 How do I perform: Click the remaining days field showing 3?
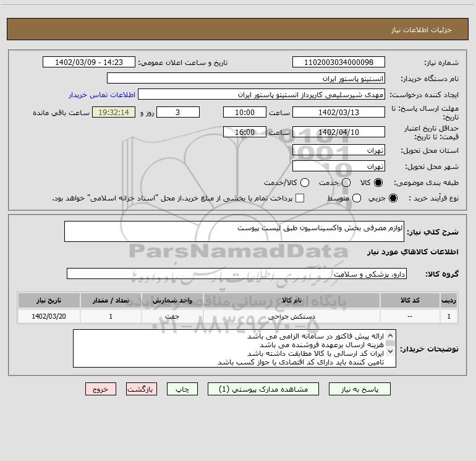[178, 112]
